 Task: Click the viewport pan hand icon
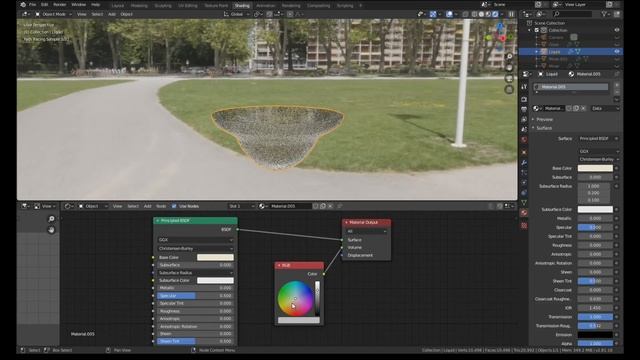[x=509, y=67]
